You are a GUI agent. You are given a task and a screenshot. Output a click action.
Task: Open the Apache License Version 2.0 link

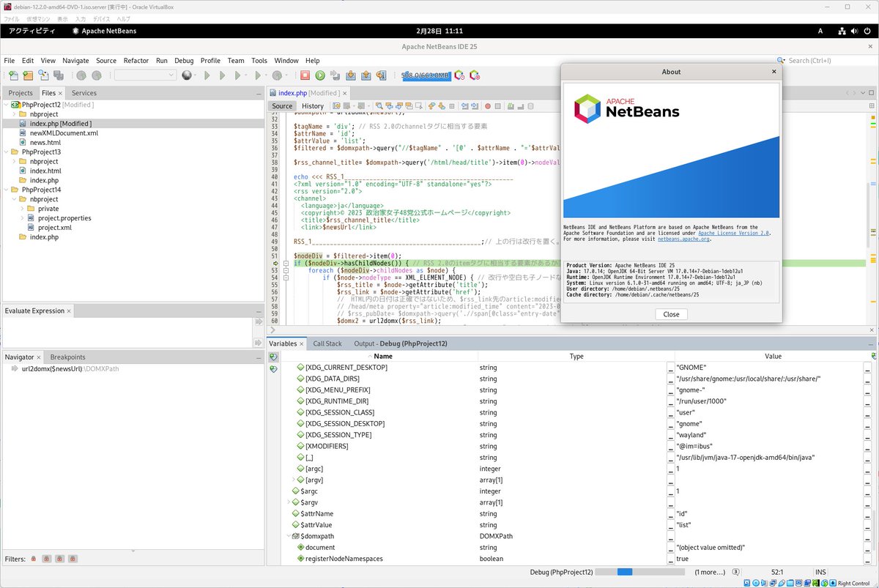tap(733, 233)
